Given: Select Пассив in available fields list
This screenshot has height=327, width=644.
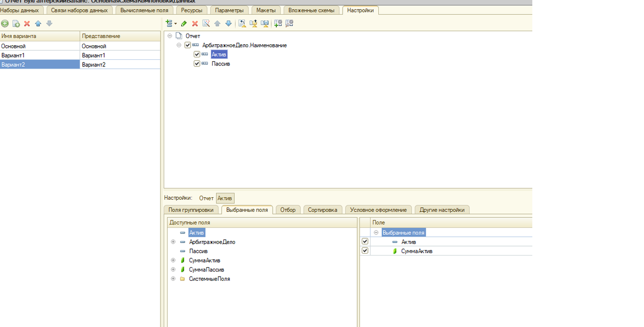Looking at the screenshot, I should point(198,251).
